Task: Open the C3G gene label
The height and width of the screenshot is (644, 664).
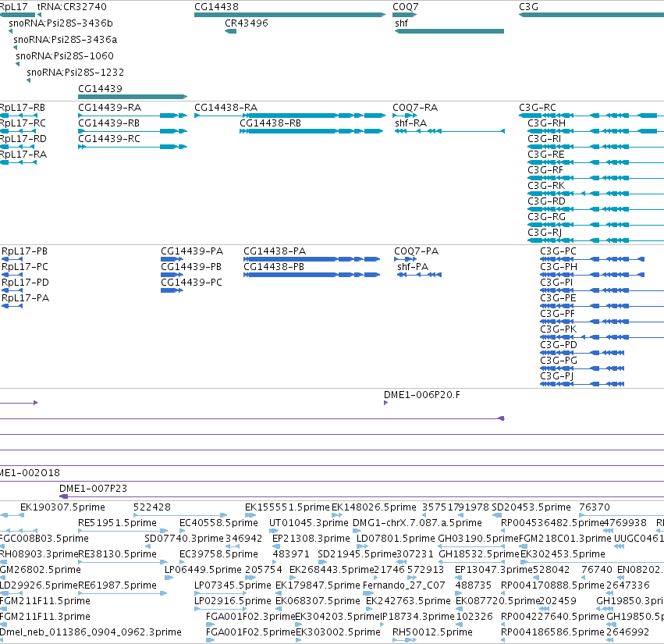Action: pyautogui.click(x=528, y=7)
